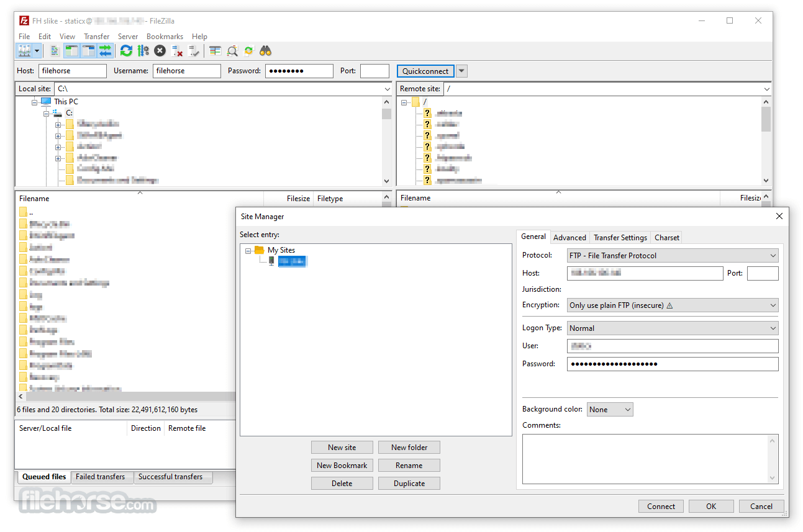The image size is (803, 532).
Task: Select the General tab
Action: click(x=533, y=237)
